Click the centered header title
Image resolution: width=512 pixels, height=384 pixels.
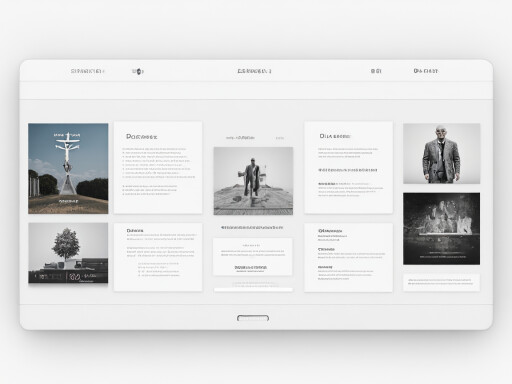click(254, 71)
